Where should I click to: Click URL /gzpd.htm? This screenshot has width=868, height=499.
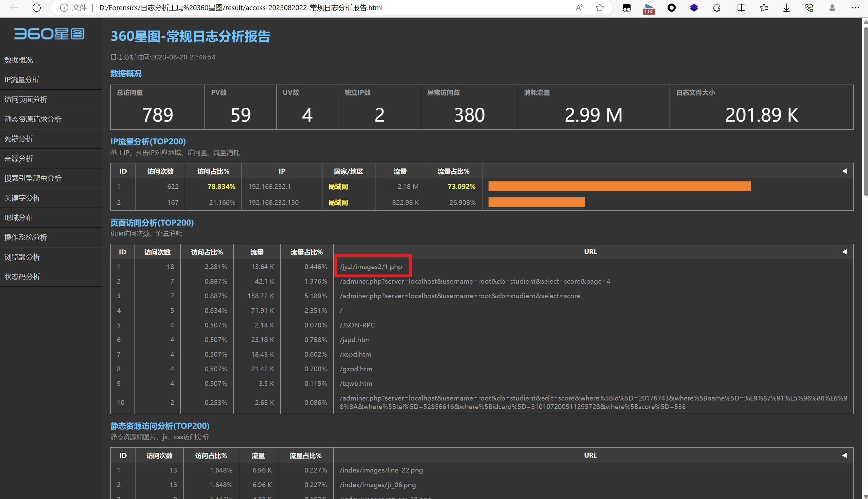356,369
